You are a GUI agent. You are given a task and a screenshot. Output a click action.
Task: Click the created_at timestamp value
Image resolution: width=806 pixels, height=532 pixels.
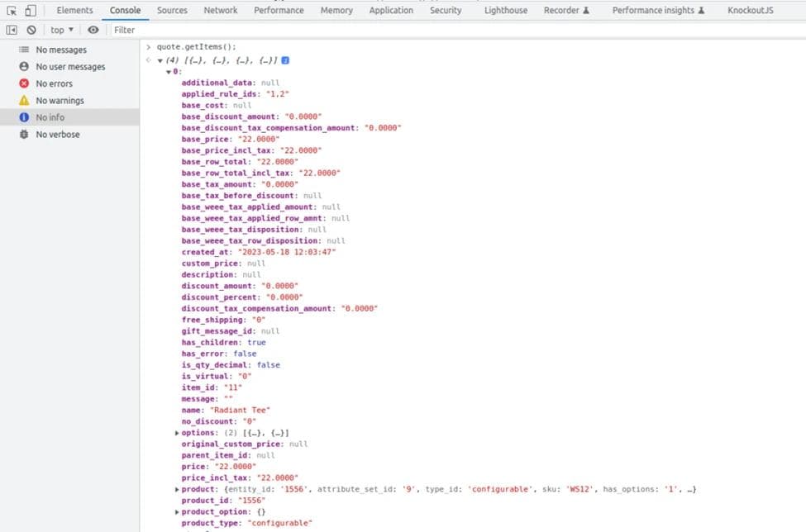(x=287, y=252)
